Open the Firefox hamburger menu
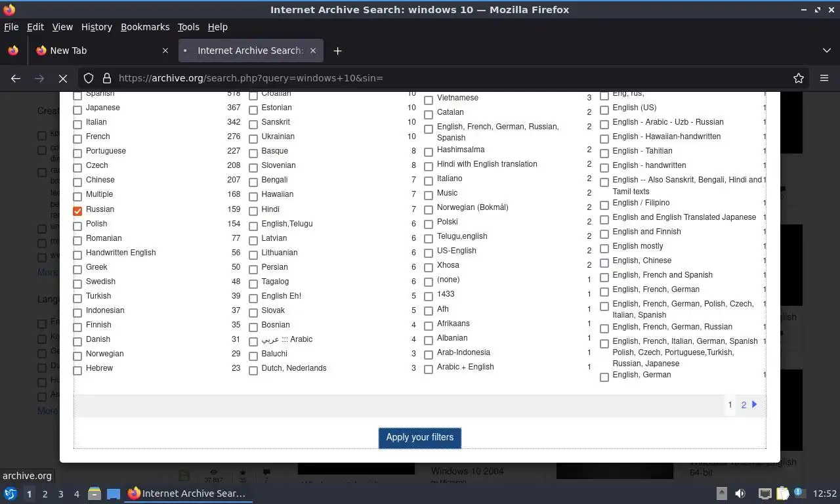840x504 pixels. click(x=824, y=78)
